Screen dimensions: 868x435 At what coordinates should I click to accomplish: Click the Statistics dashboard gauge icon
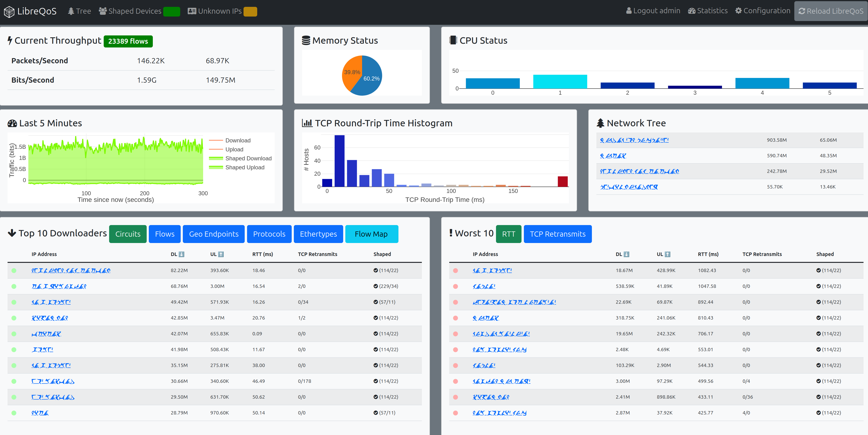[x=692, y=11]
